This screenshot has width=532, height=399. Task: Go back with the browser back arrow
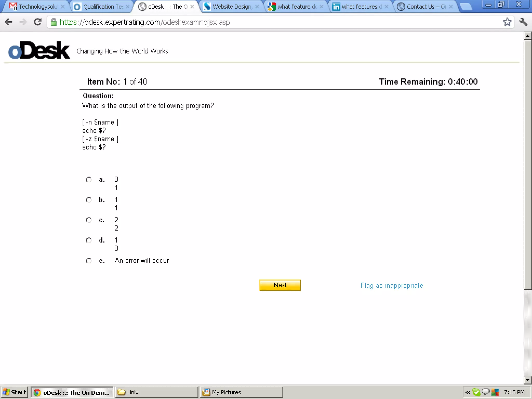pyautogui.click(x=9, y=22)
